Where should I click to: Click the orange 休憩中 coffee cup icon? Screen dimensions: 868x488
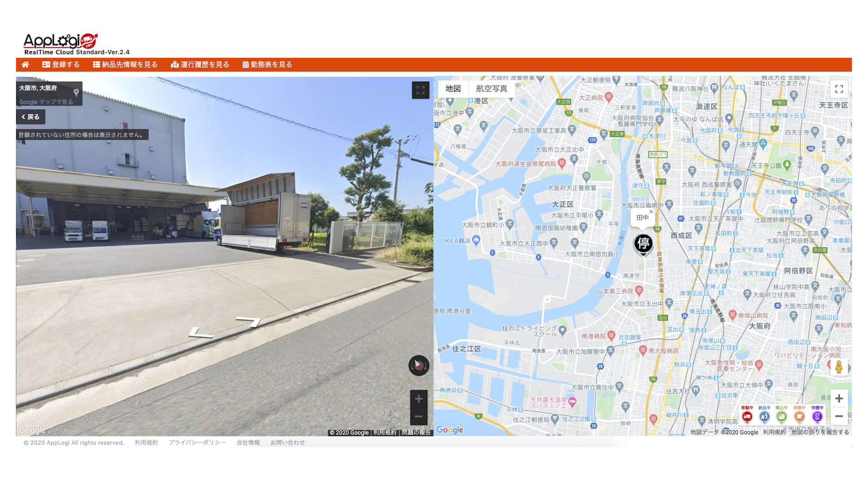(799, 417)
